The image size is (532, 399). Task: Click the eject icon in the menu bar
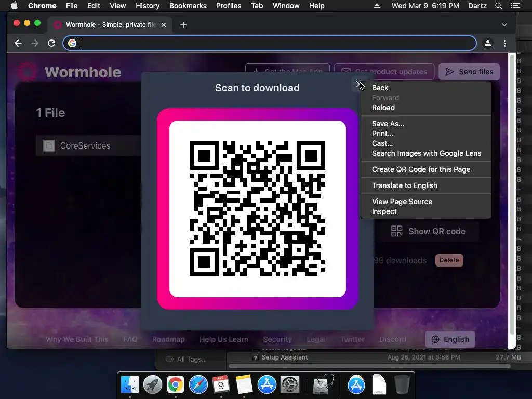(x=377, y=6)
